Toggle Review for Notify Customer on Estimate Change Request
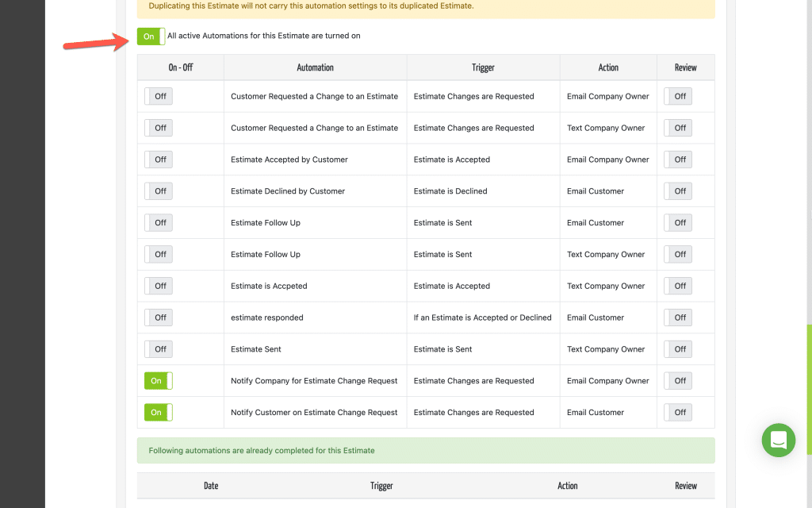This screenshot has width=812, height=508. pos(678,413)
